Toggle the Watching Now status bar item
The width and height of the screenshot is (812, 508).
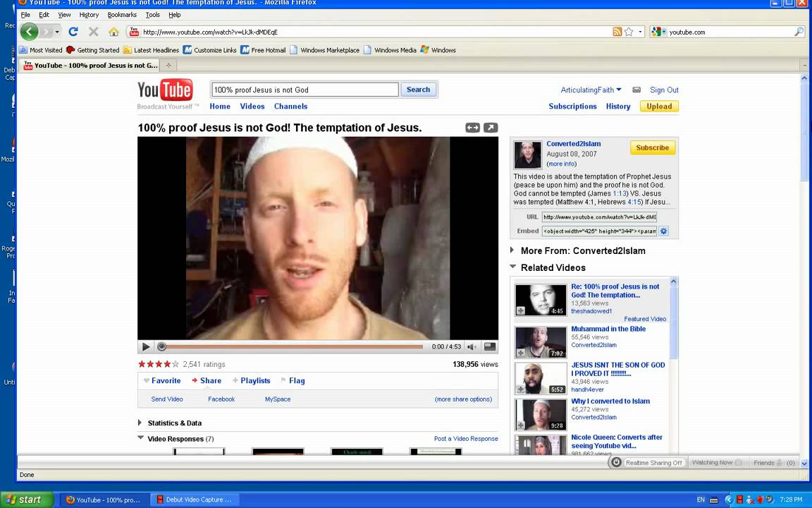(x=717, y=462)
